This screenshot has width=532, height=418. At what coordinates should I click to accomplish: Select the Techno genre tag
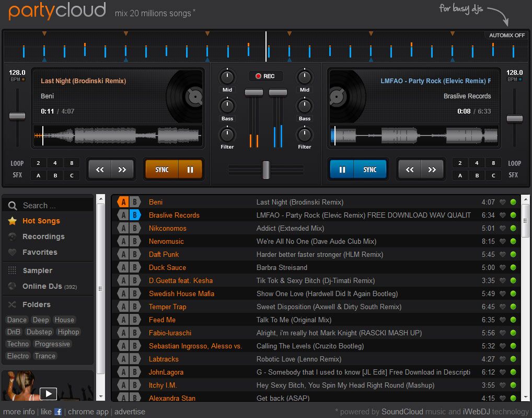(18, 344)
